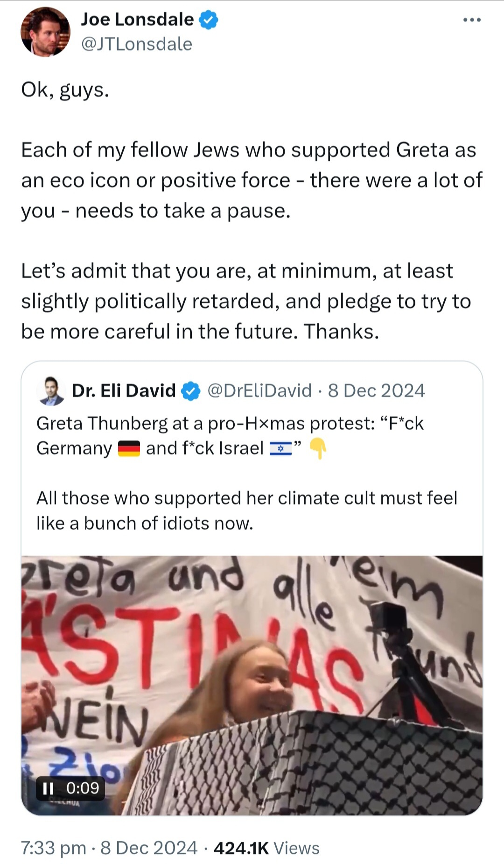Open Joe Lonsdale's profile picture
This screenshot has height=864, width=504.
(x=45, y=32)
